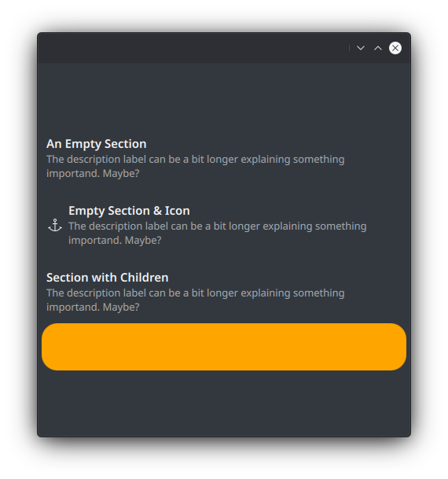Click the downward chevron in title bar

[x=361, y=48]
